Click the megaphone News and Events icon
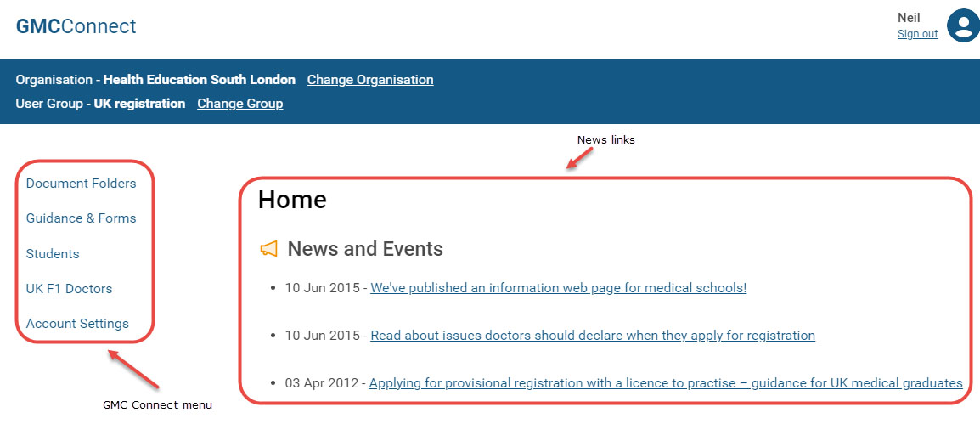Image resolution: width=980 pixels, height=441 pixels. point(268,249)
